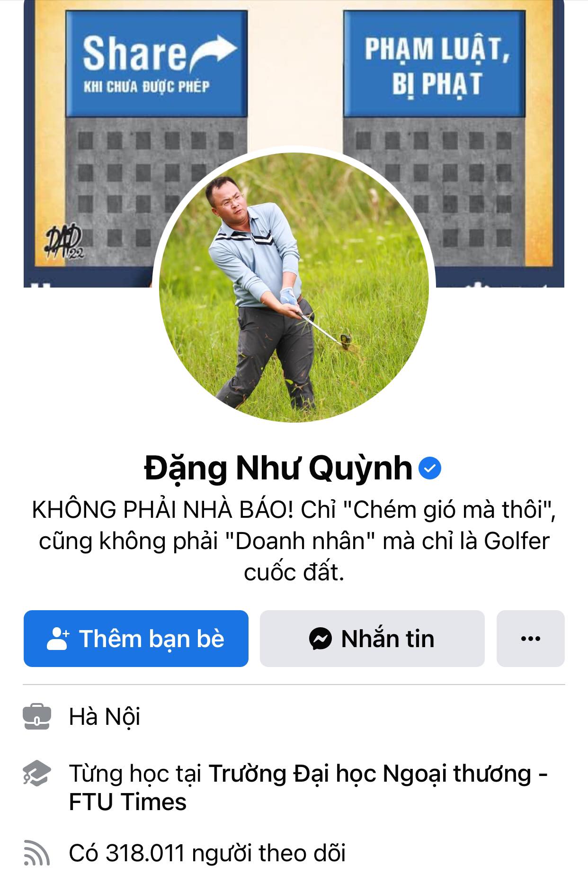The width and height of the screenshot is (588, 875).
Task: Tap the Nhắn tin message button
Action: [372, 639]
